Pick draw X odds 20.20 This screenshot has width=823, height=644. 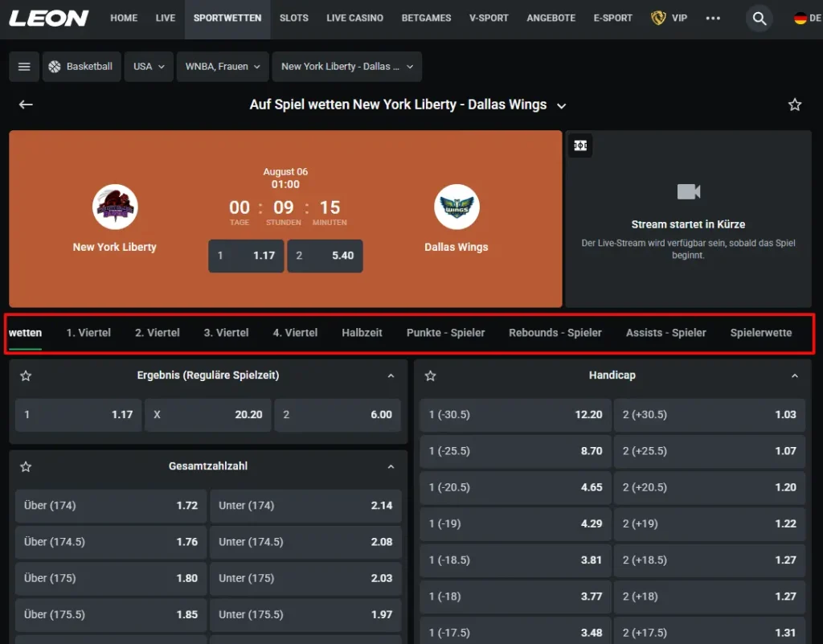208,415
